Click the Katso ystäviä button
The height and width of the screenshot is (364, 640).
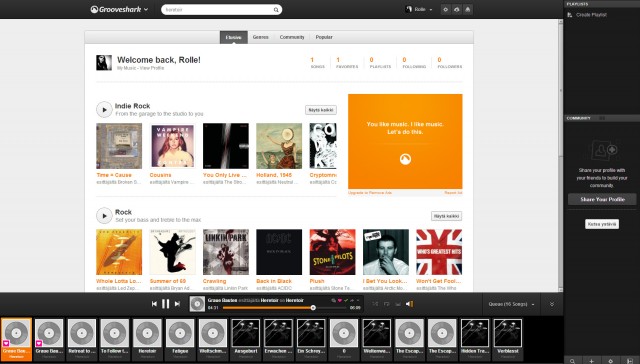[x=602, y=224]
